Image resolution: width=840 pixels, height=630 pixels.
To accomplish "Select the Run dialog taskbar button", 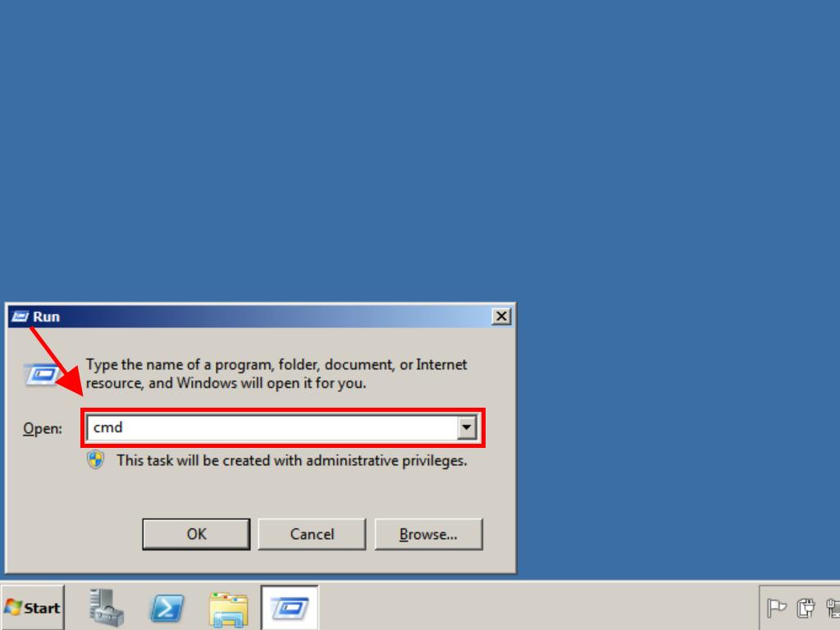I will (x=290, y=608).
